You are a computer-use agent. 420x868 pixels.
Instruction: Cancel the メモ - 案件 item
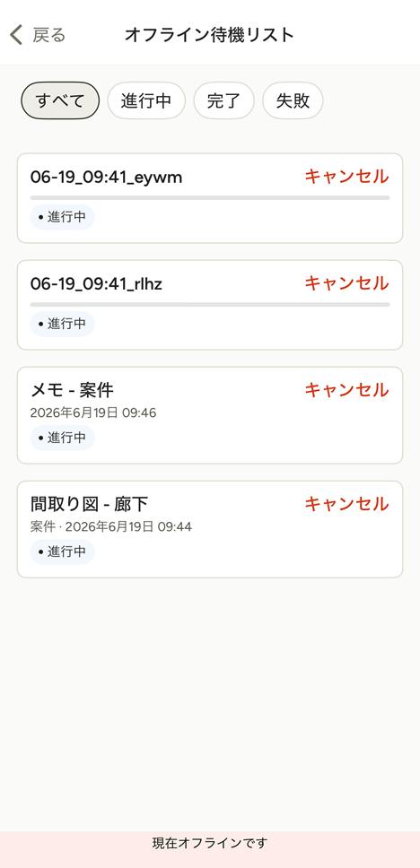347,390
